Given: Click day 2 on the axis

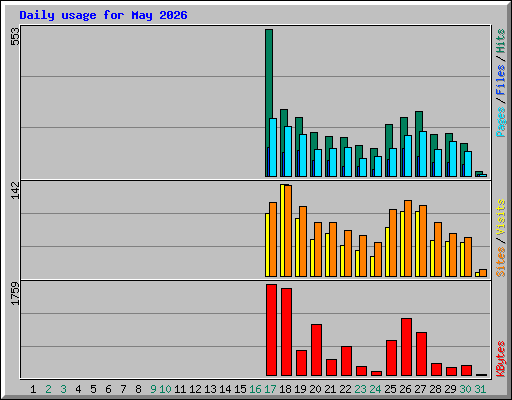Looking at the screenshot, I should (x=48, y=389).
